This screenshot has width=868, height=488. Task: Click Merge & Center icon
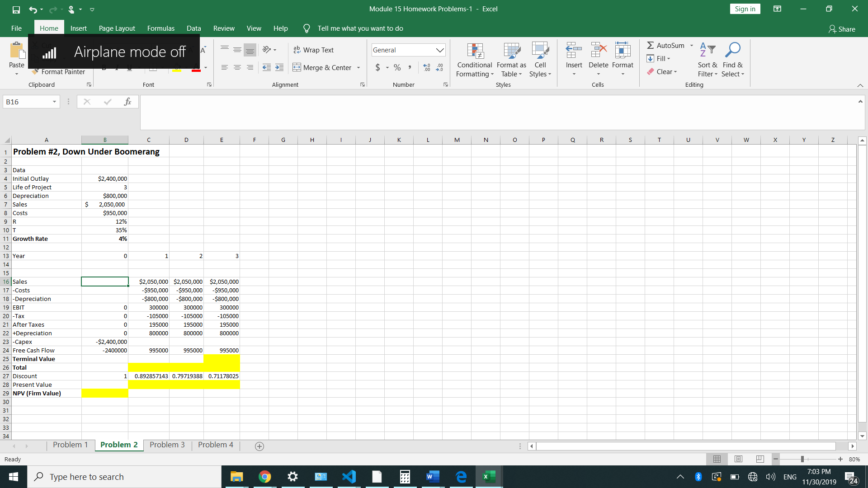297,67
